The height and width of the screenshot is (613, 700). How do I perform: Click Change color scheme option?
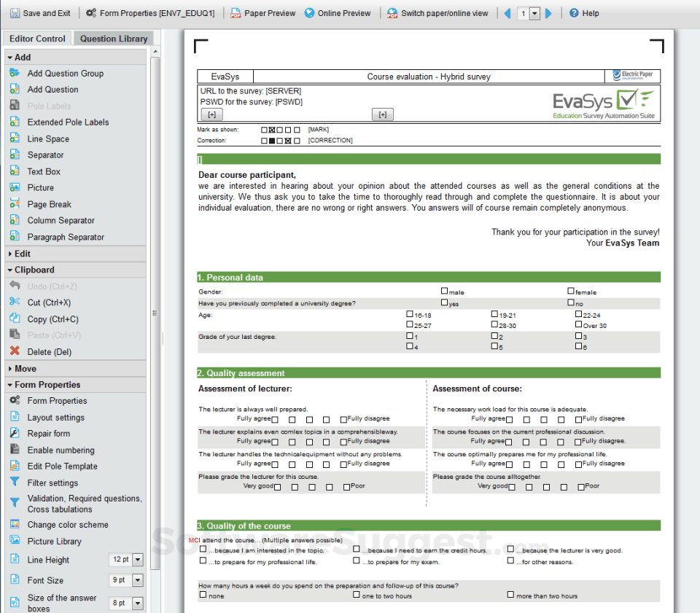coord(67,525)
